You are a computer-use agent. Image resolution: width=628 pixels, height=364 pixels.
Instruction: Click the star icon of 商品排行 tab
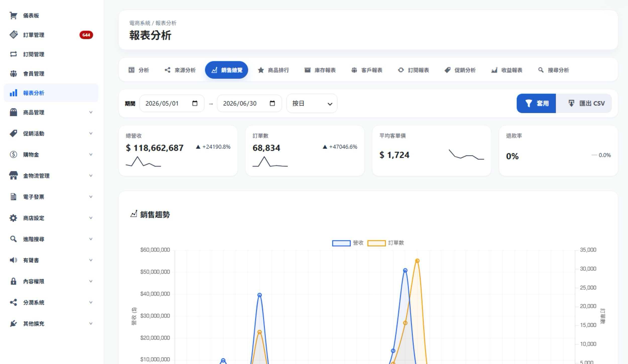point(261,70)
